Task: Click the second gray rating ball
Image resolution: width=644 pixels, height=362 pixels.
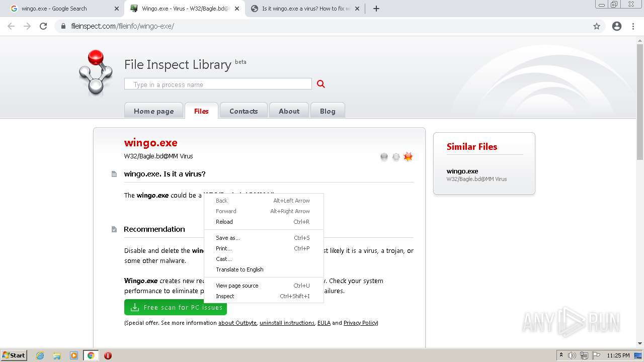Action: click(x=396, y=157)
